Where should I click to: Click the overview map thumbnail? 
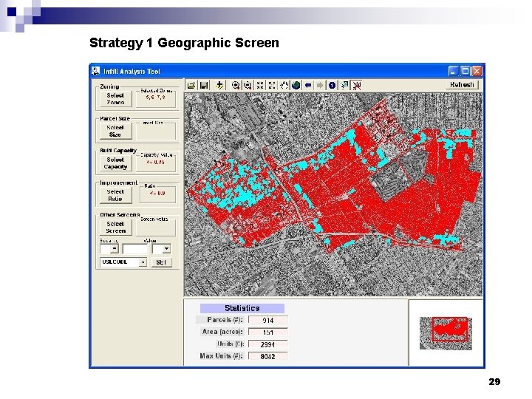[446, 333]
